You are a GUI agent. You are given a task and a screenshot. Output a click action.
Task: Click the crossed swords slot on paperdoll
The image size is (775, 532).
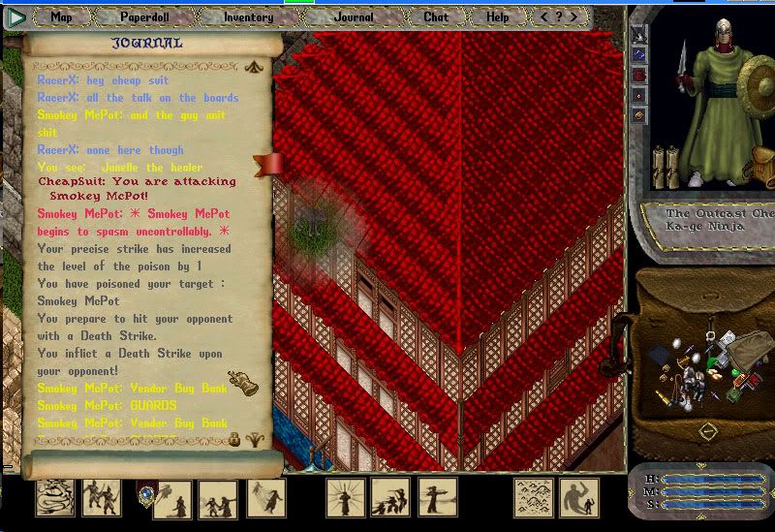[x=638, y=34]
